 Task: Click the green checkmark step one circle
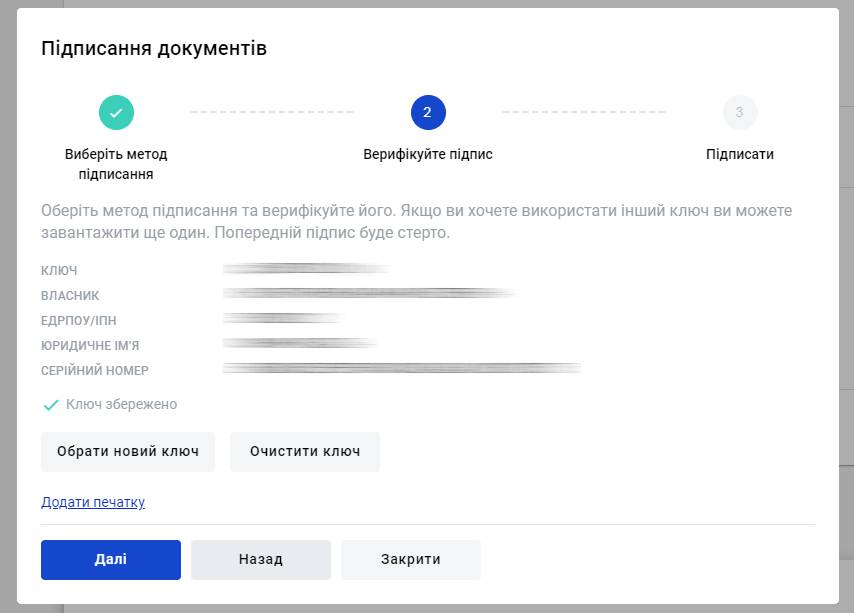(x=116, y=112)
